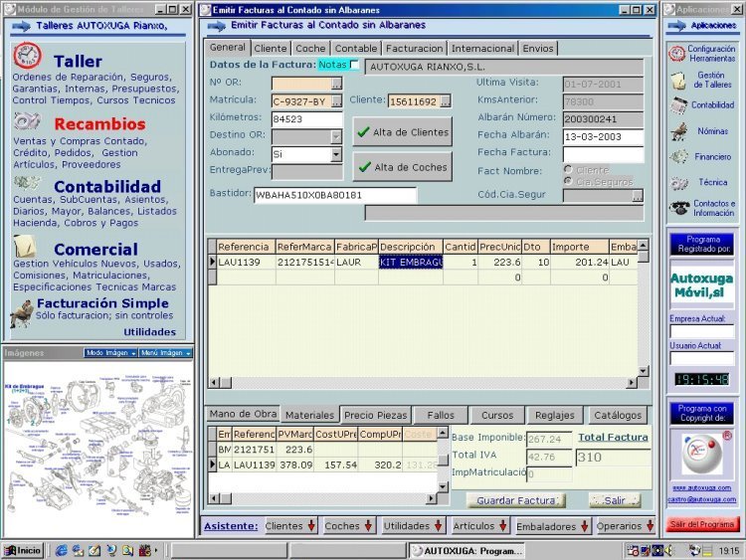
Task: Click the Salir button
Action: click(615, 500)
